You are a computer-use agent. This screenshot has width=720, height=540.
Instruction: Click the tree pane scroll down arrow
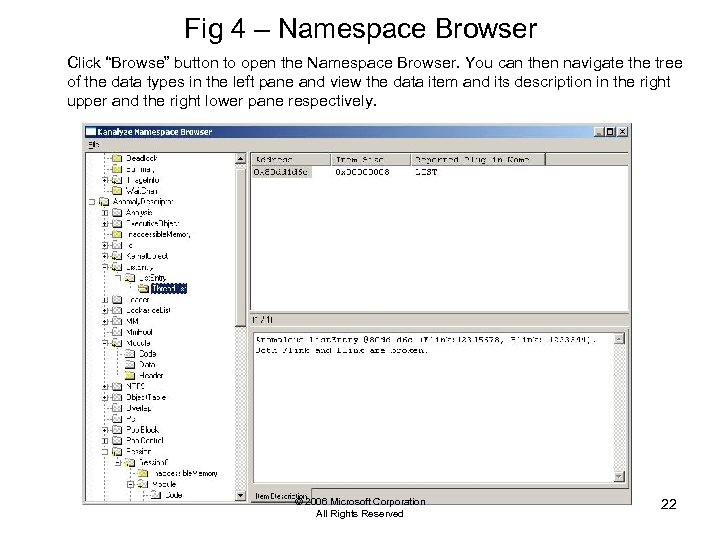click(241, 495)
